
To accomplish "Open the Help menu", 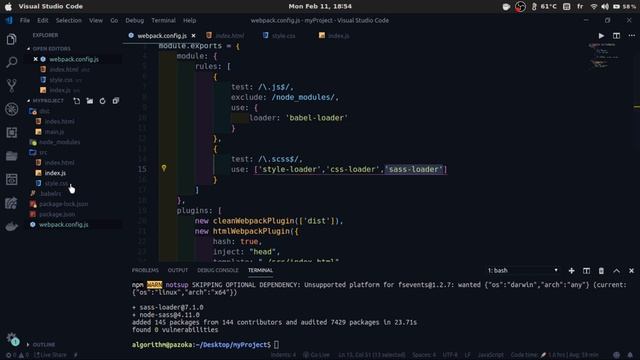I will [189, 20].
